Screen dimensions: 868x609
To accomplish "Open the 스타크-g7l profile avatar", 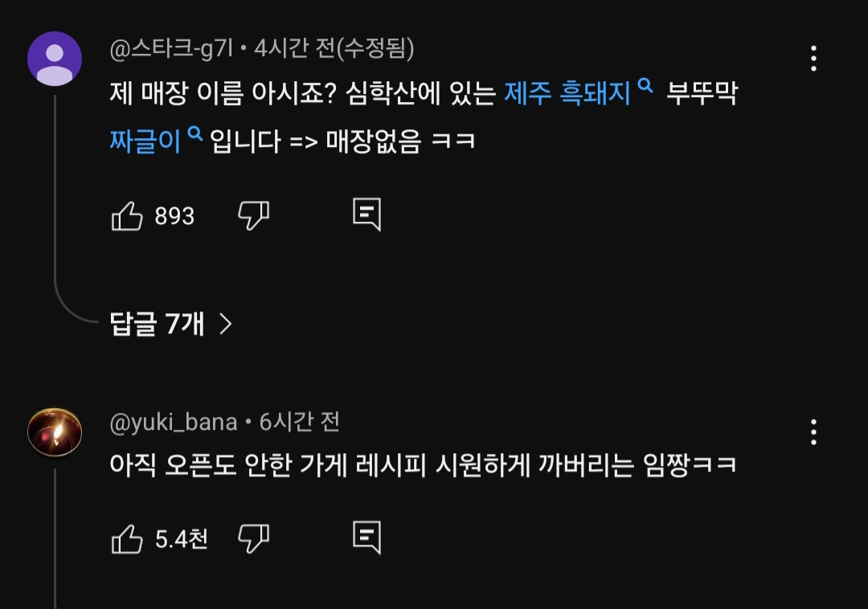I will [x=55, y=59].
